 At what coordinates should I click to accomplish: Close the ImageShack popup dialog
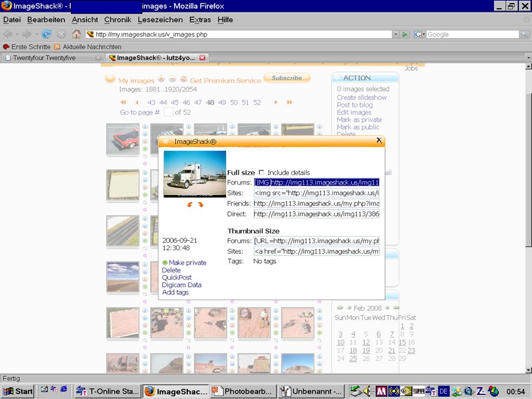click(379, 140)
